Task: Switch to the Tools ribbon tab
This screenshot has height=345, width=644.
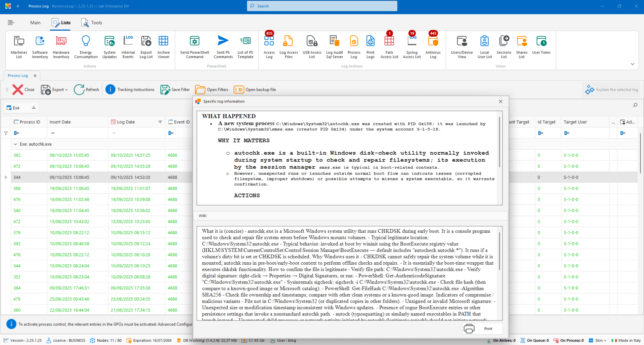Action: click(x=92, y=23)
